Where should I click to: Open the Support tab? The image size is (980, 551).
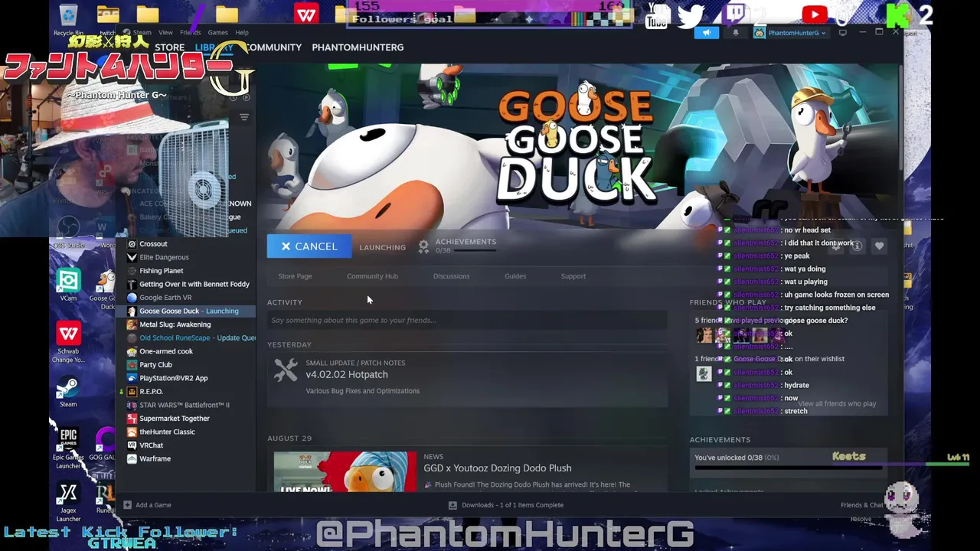(573, 276)
